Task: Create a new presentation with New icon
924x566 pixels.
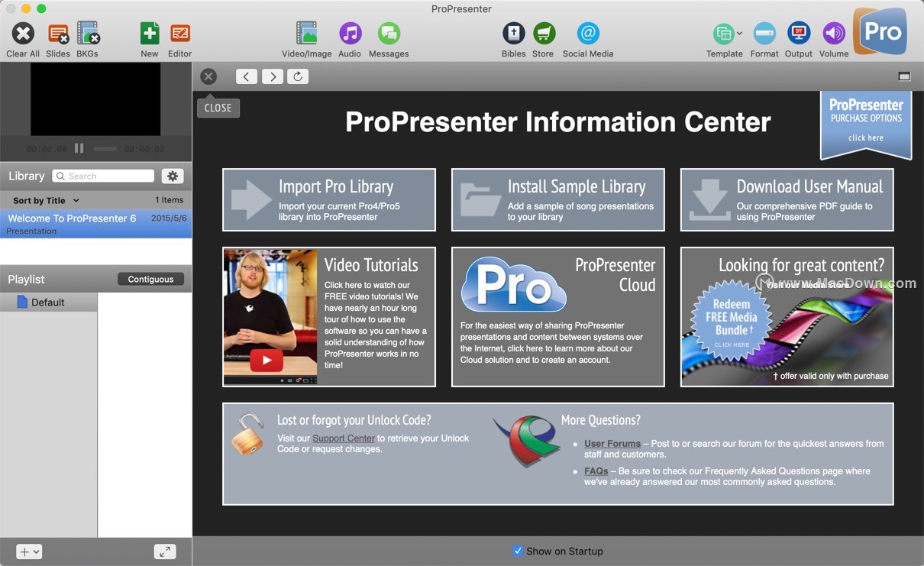Action: (x=150, y=34)
